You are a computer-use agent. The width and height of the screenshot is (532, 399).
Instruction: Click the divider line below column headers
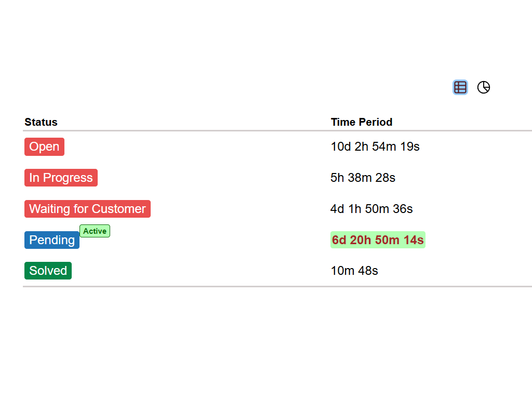coord(277,131)
